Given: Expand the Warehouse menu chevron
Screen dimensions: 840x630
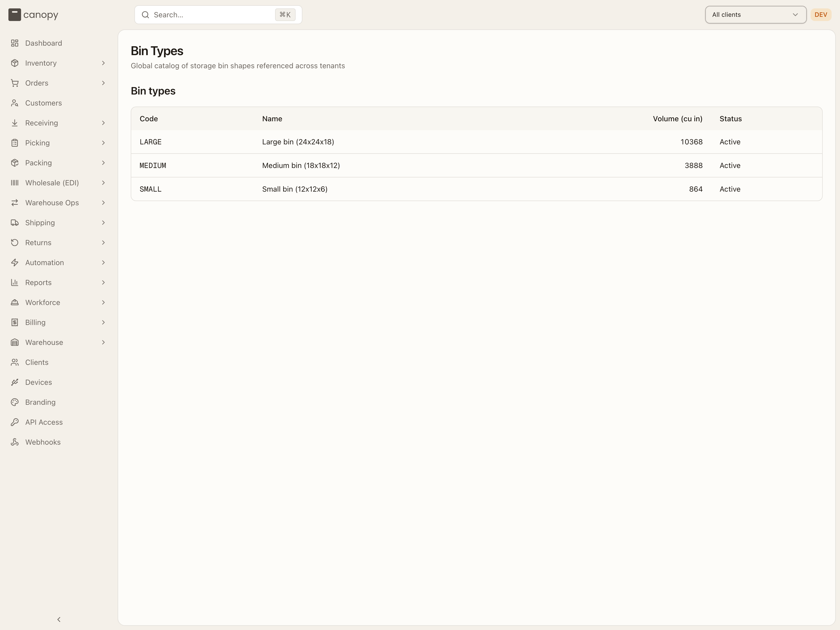Looking at the screenshot, I should point(103,343).
